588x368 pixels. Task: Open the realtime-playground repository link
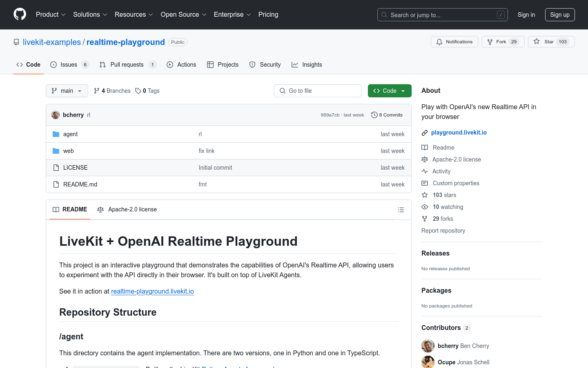[x=126, y=42]
